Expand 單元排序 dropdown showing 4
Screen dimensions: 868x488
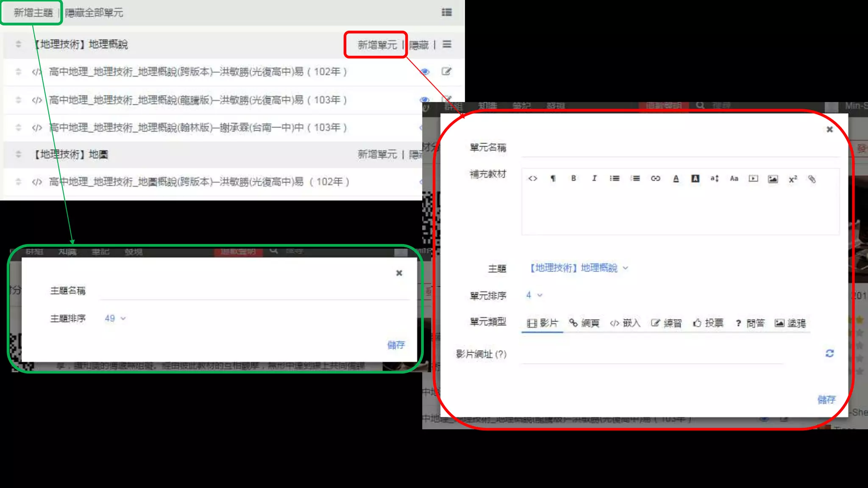point(534,295)
